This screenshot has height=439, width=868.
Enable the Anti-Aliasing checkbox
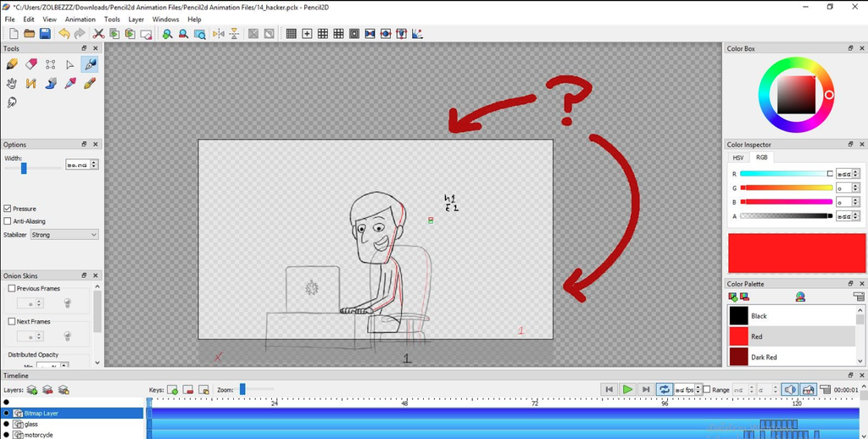(7, 221)
